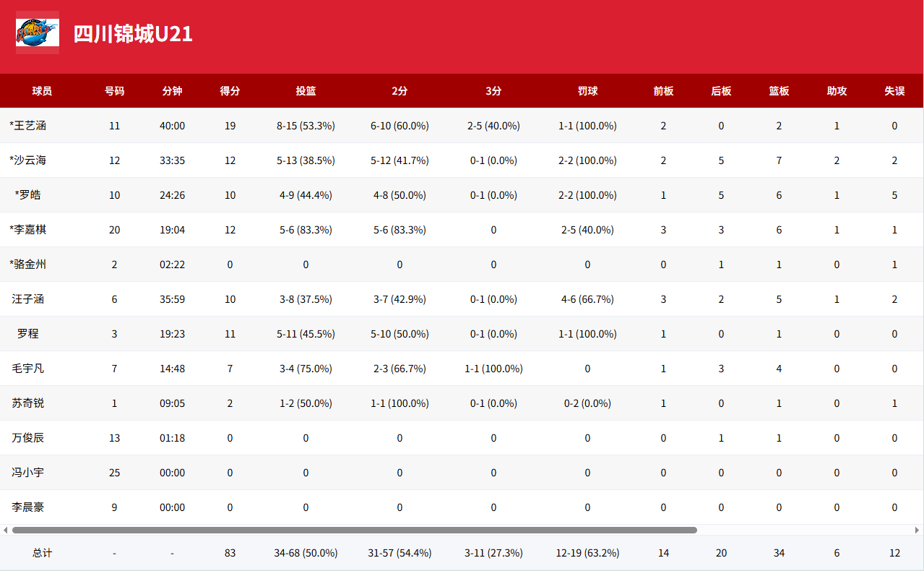Image resolution: width=924 pixels, height=571 pixels.
Task: Select player 万俊辰
Action: pos(28,438)
